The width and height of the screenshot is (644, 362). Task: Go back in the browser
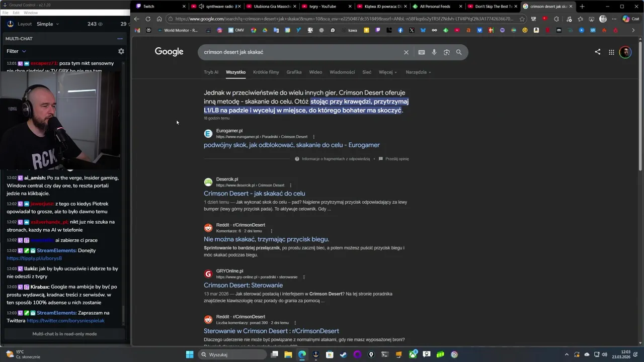pos(136,19)
